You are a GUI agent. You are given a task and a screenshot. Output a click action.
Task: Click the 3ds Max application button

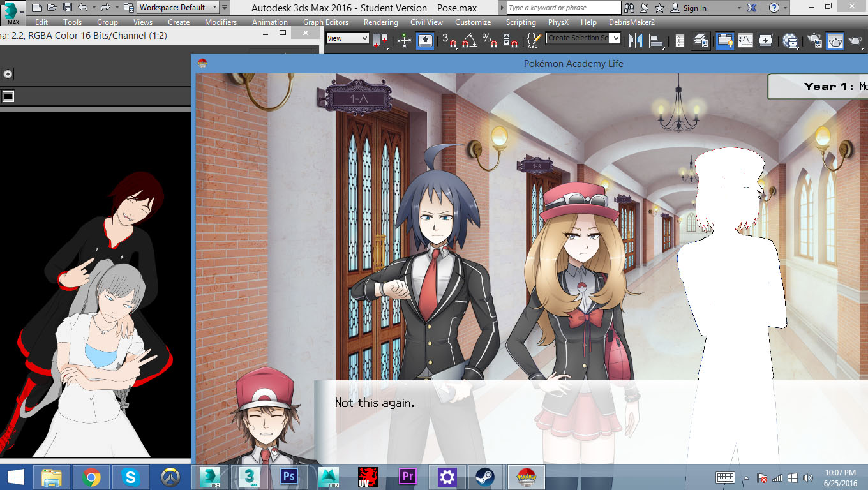[x=13, y=11]
